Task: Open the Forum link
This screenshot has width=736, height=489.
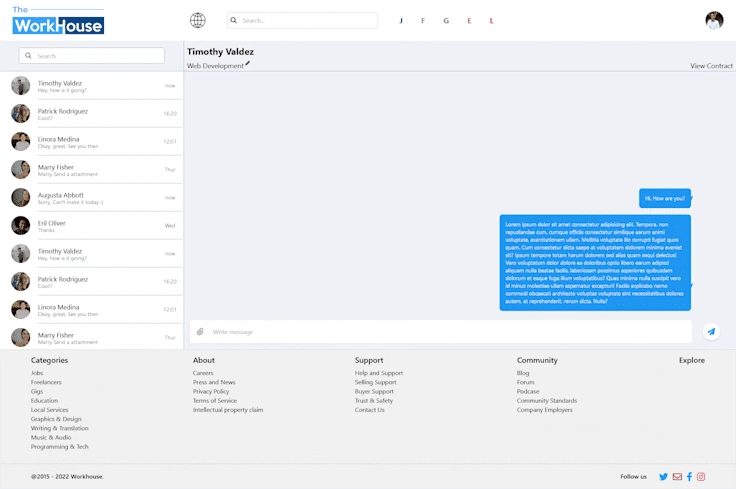Action: coord(526,382)
